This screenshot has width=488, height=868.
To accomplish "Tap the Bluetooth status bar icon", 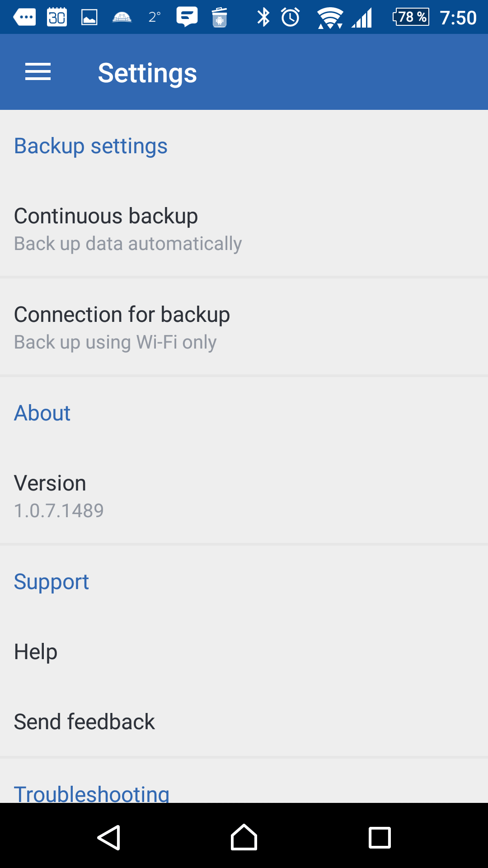I will tap(263, 17).
